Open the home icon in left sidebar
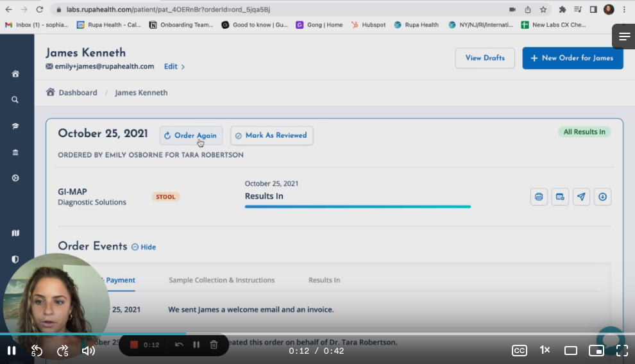Viewport: 635px width, 364px height. pos(15,74)
